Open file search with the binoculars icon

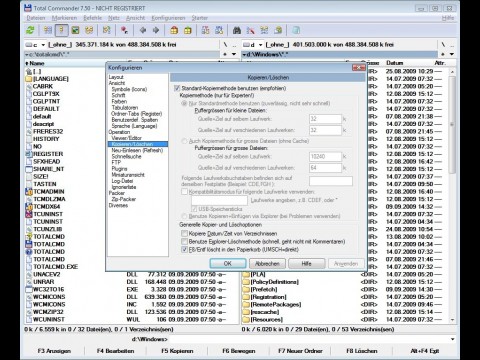coord(237,30)
